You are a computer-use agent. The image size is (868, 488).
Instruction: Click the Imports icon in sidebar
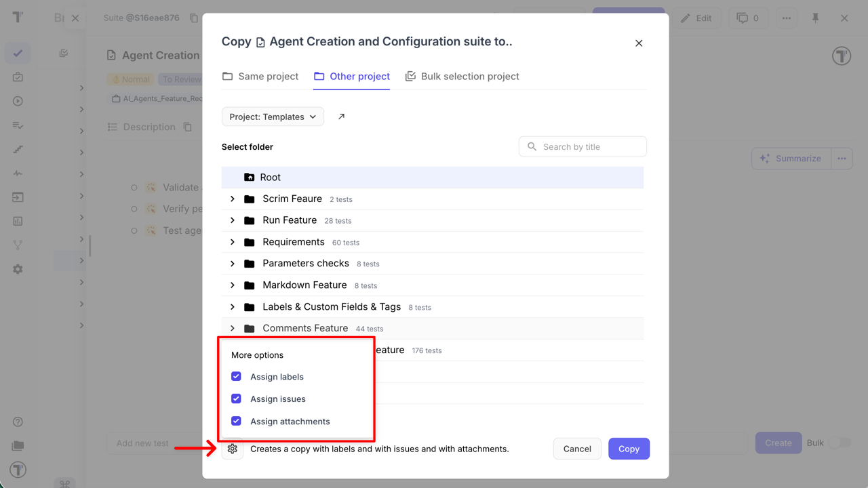pyautogui.click(x=18, y=197)
